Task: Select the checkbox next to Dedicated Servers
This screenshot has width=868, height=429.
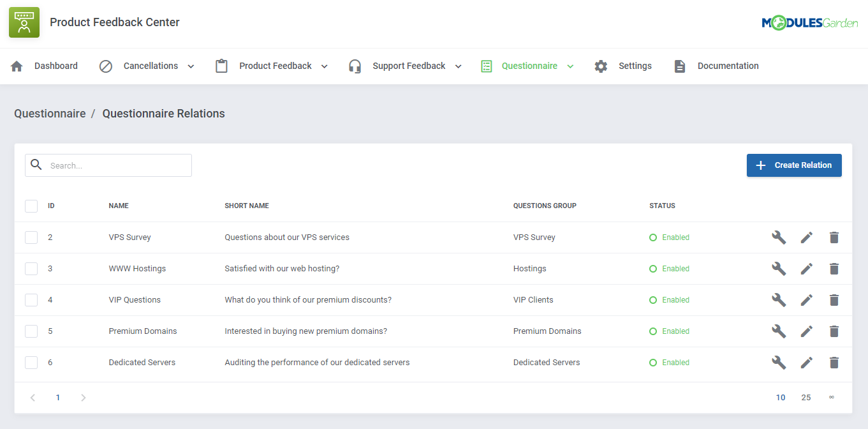Action: (31, 362)
